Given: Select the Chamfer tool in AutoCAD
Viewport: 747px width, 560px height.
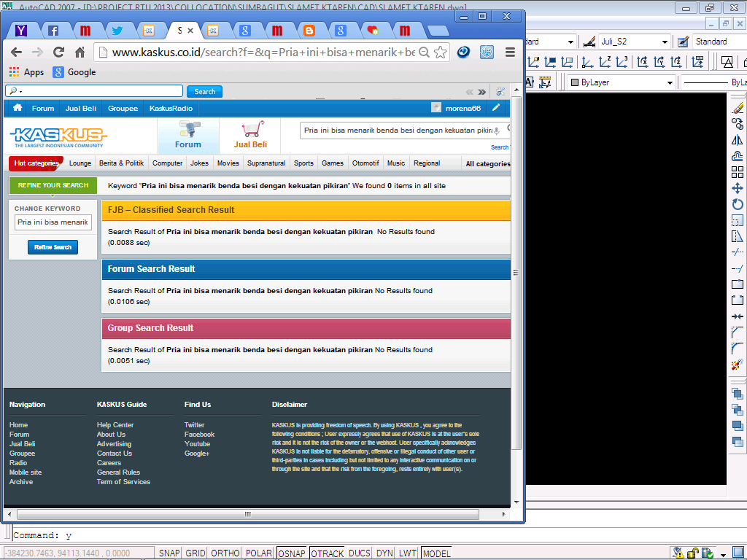Looking at the screenshot, I should (x=738, y=332).
